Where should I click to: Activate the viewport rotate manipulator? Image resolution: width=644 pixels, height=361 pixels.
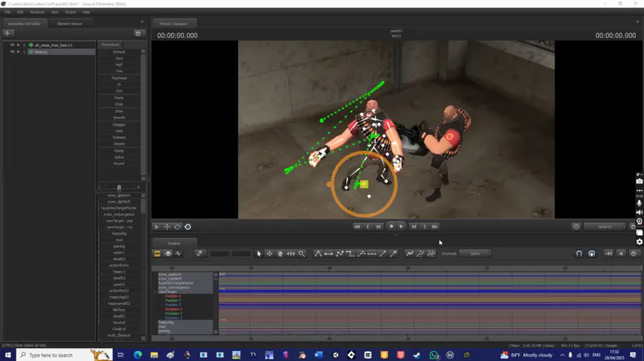point(177,227)
